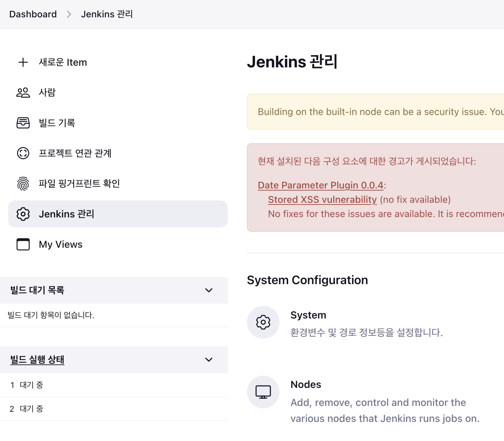Click the No fixes for these issues text

tap(386, 214)
